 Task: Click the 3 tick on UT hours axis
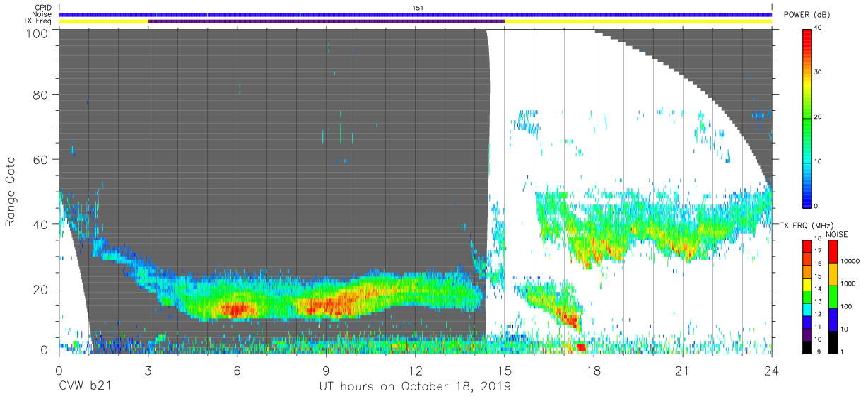pos(148,369)
